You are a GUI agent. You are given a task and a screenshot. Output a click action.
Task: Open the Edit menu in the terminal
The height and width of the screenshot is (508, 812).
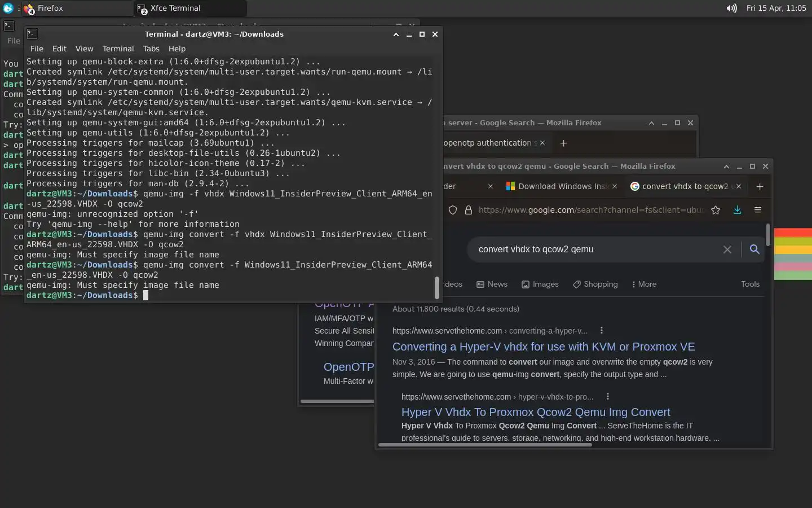[59, 49]
